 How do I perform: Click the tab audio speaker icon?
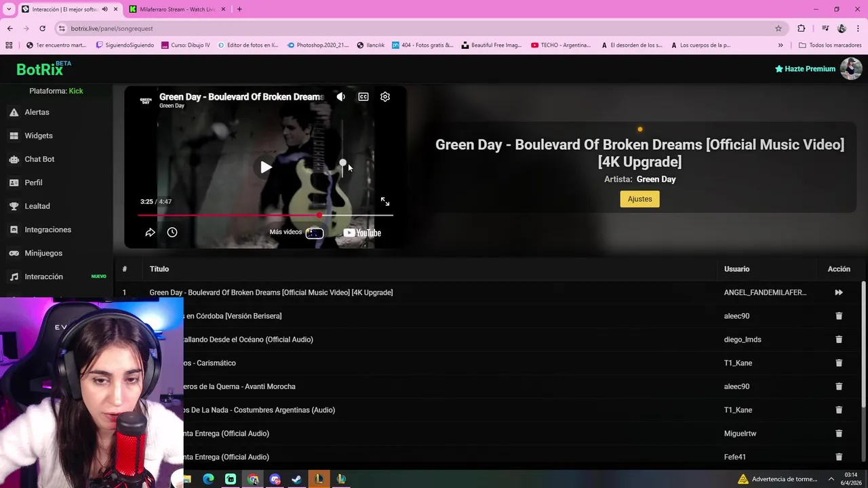tap(104, 9)
